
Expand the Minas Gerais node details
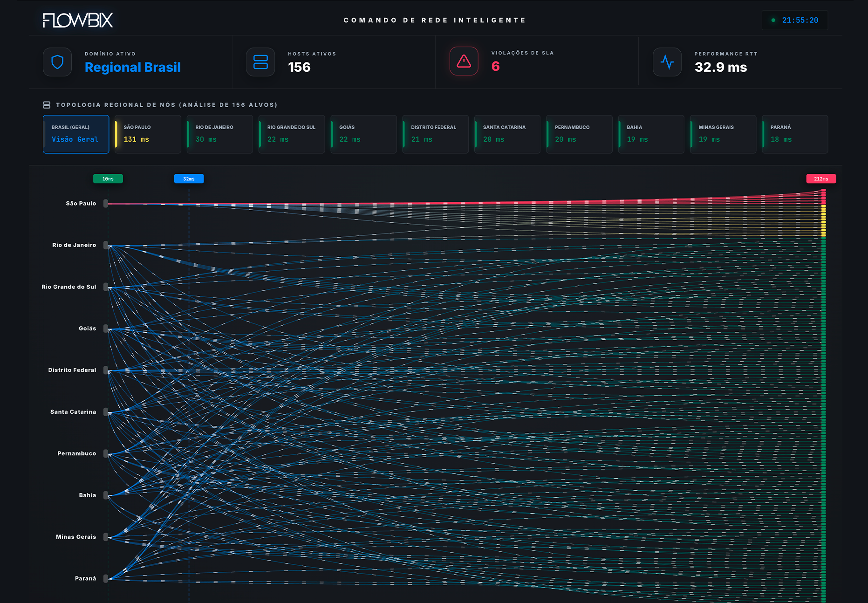click(106, 536)
